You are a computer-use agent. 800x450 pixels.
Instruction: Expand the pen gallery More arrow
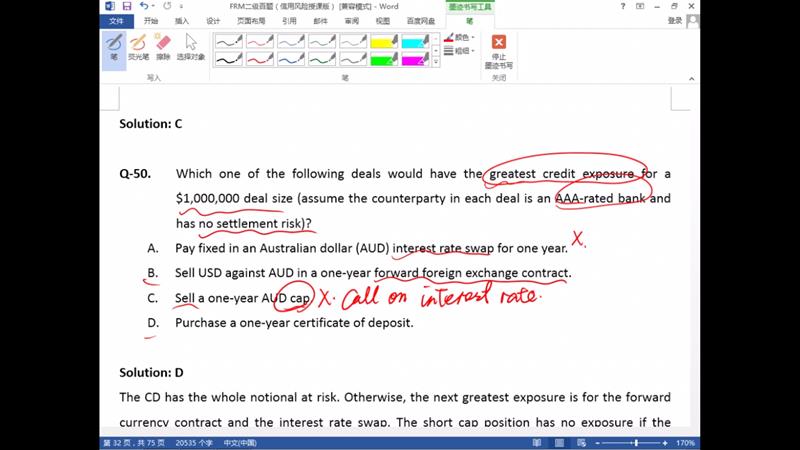(x=436, y=62)
